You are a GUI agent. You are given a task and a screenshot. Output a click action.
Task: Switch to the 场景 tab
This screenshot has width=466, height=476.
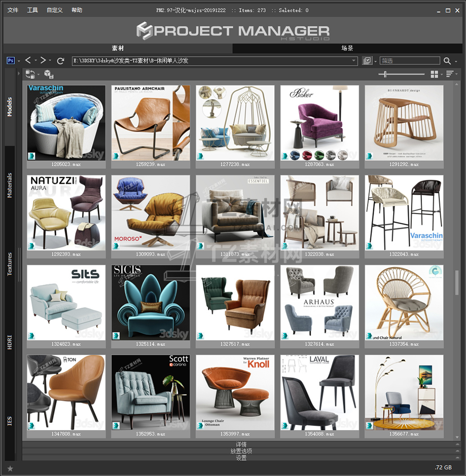tap(347, 48)
